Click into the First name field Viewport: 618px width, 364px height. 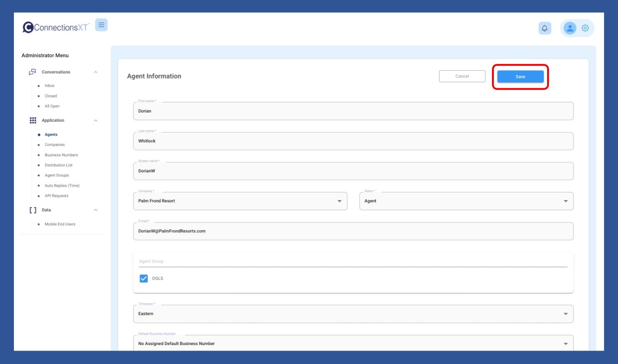(353, 111)
